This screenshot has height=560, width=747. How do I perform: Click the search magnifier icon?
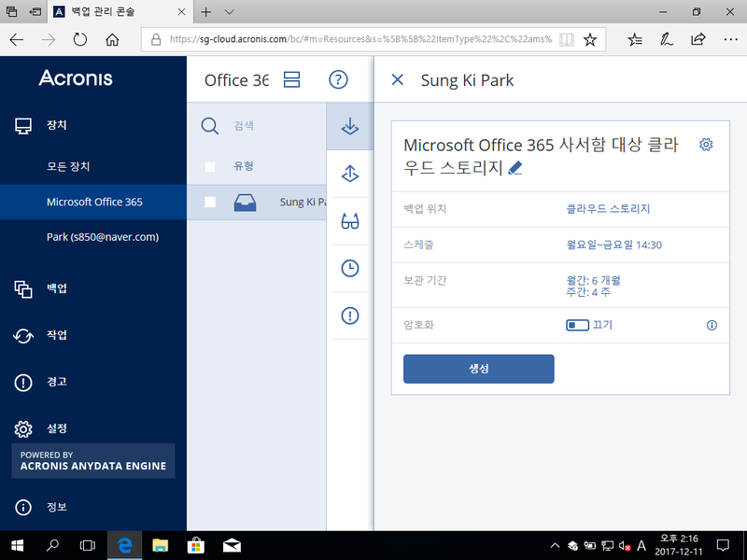(x=209, y=126)
